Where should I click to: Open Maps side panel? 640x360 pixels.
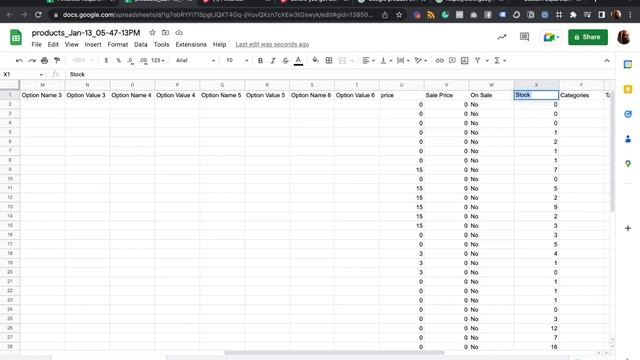tap(628, 164)
